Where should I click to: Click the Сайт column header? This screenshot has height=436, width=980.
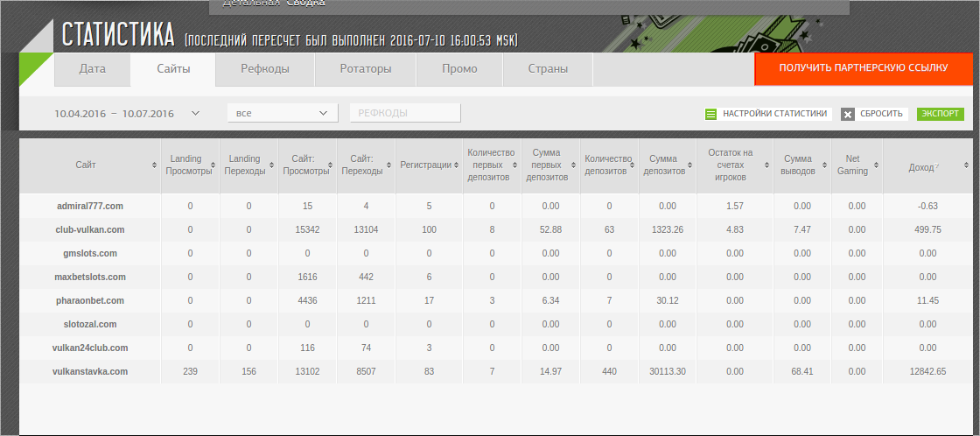(86, 165)
